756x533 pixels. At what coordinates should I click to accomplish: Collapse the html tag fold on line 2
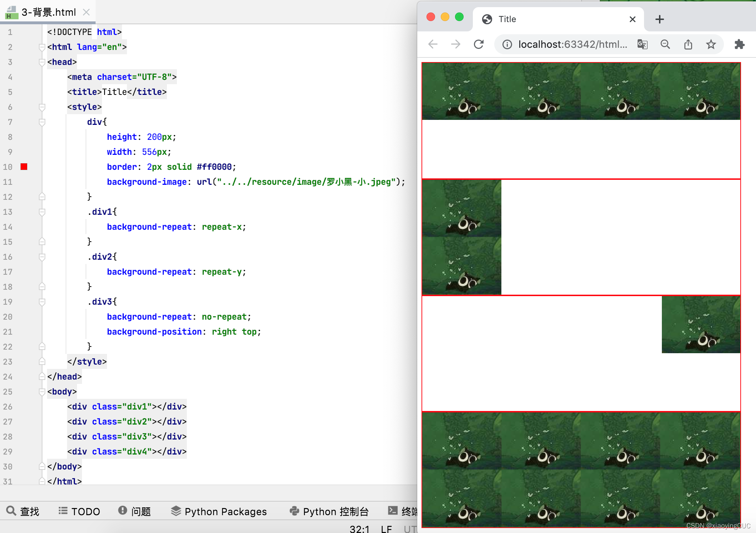tap(42, 47)
